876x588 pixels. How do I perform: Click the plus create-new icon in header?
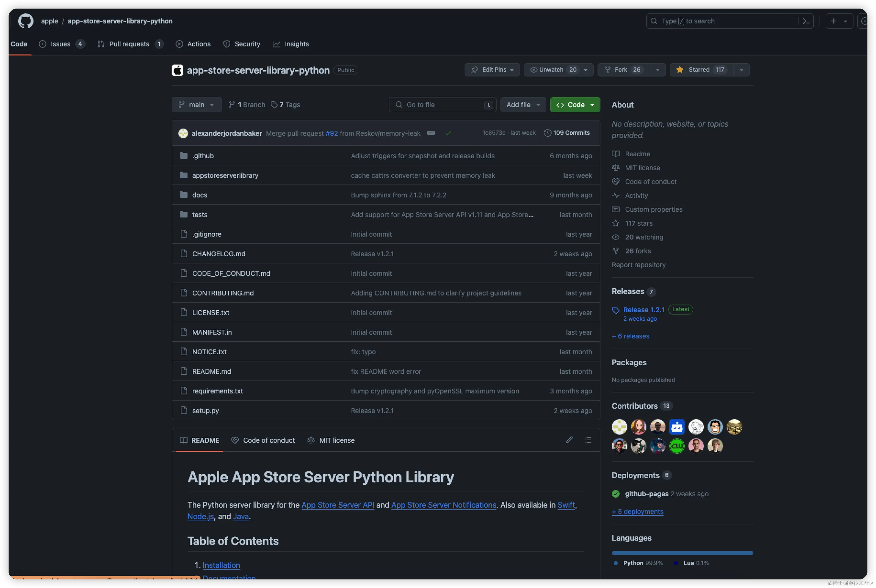click(834, 21)
